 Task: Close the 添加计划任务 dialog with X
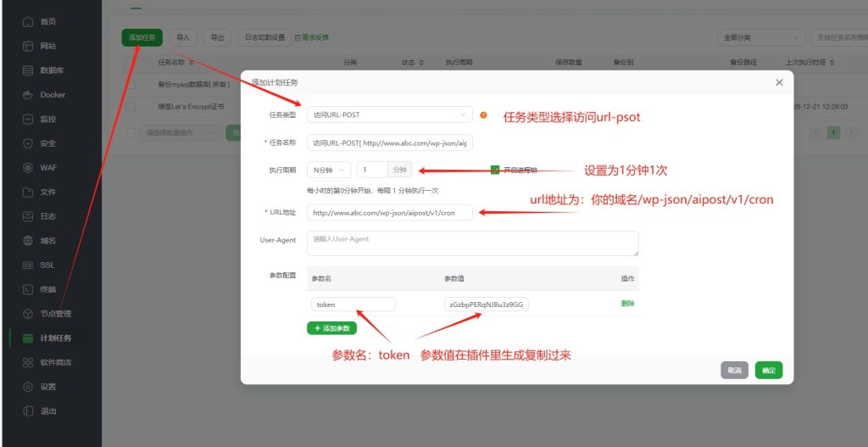[x=779, y=82]
